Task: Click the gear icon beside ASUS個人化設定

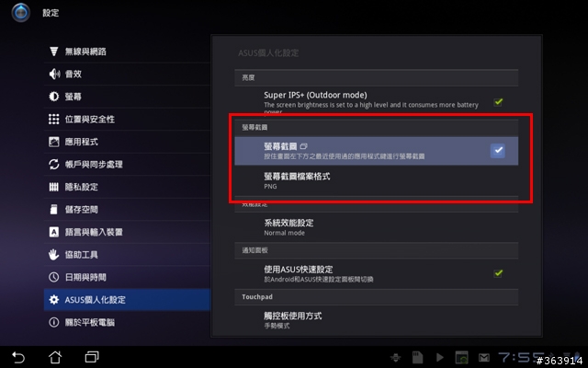Action: click(53, 300)
